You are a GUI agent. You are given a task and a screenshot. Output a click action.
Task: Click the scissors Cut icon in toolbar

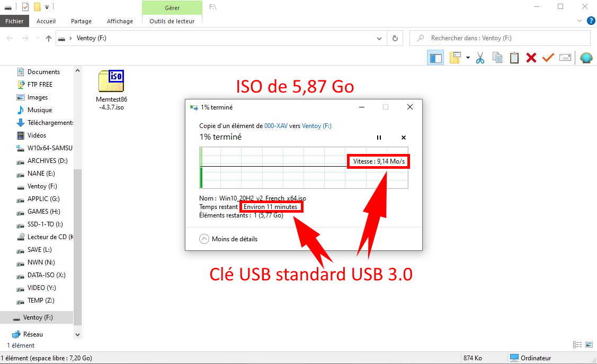coord(480,58)
